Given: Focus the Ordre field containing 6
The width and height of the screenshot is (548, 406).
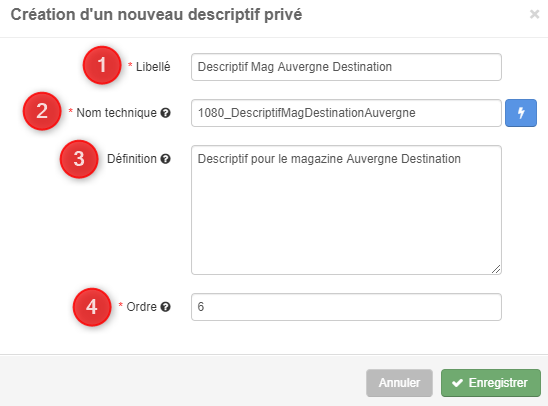Looking at the screenshot, I should (x=346, y=307).
